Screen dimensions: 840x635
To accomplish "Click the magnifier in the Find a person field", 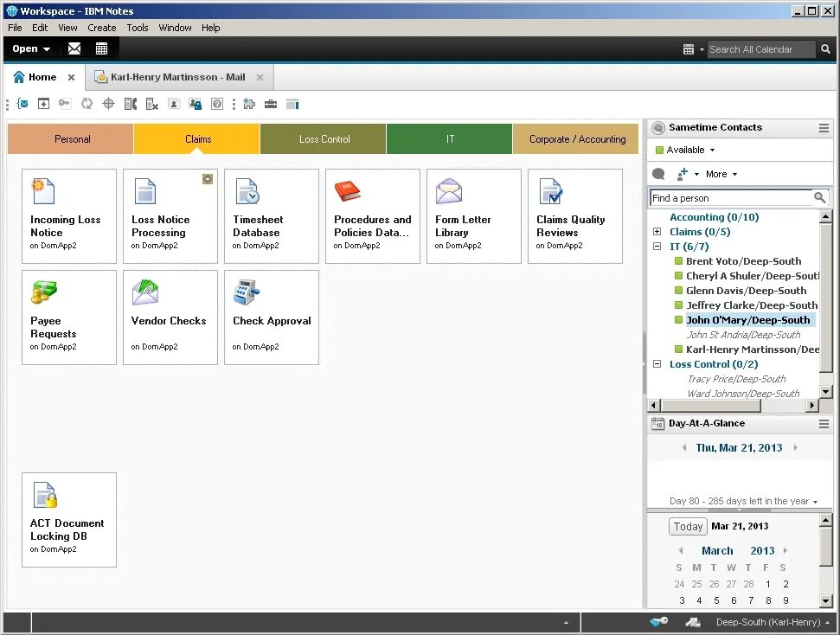I will pyautogui.click(x=818, y=197).
